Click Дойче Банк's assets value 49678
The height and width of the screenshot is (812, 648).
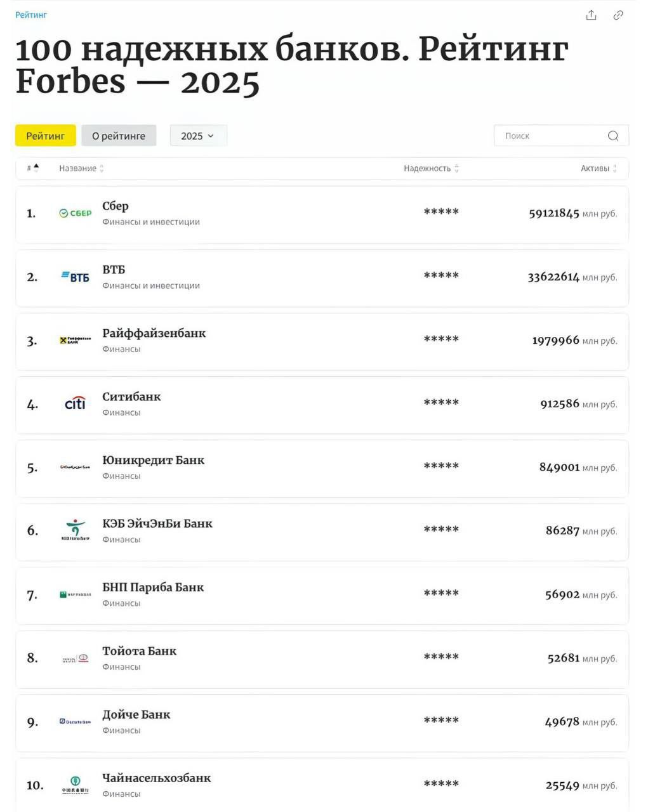[x=562, y=722]
